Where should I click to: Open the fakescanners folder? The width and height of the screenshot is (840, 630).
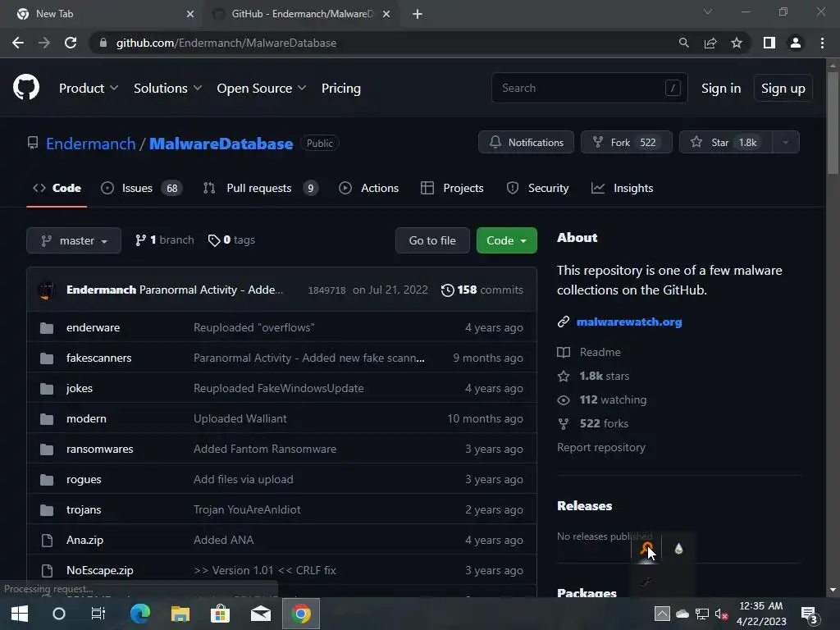[x=98, y=358]
